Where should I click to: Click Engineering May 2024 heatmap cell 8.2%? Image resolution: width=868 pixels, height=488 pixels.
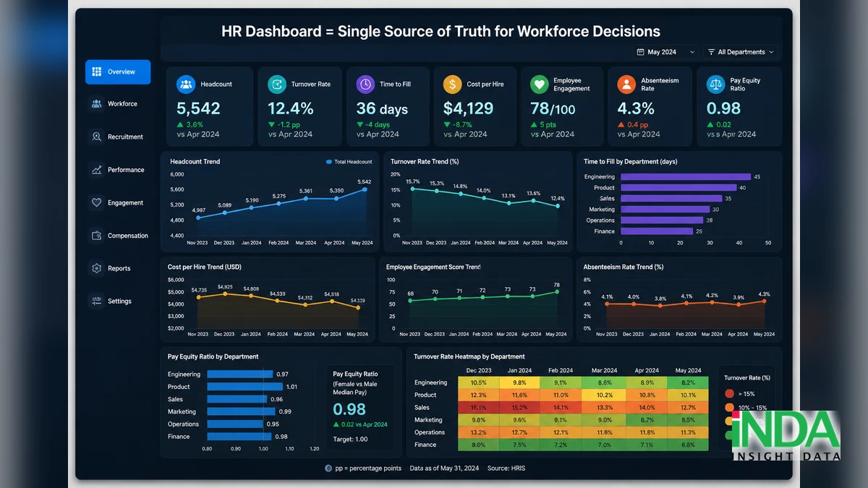point(688,382)
